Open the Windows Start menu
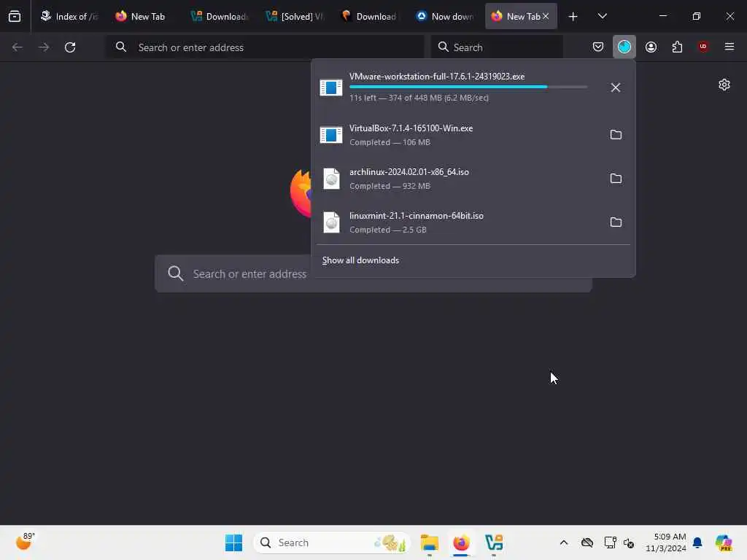This screenshot has width=747, height=560. [233, 542]
